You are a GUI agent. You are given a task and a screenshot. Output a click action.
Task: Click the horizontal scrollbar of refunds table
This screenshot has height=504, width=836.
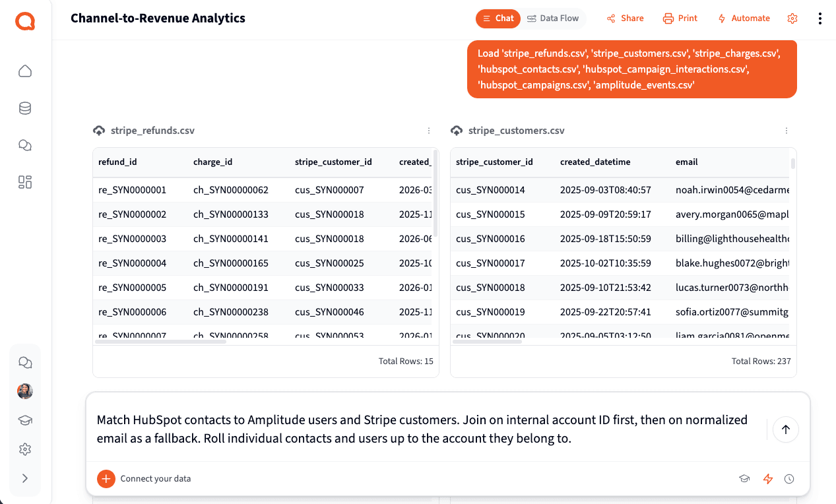click(x=161, y=341)
